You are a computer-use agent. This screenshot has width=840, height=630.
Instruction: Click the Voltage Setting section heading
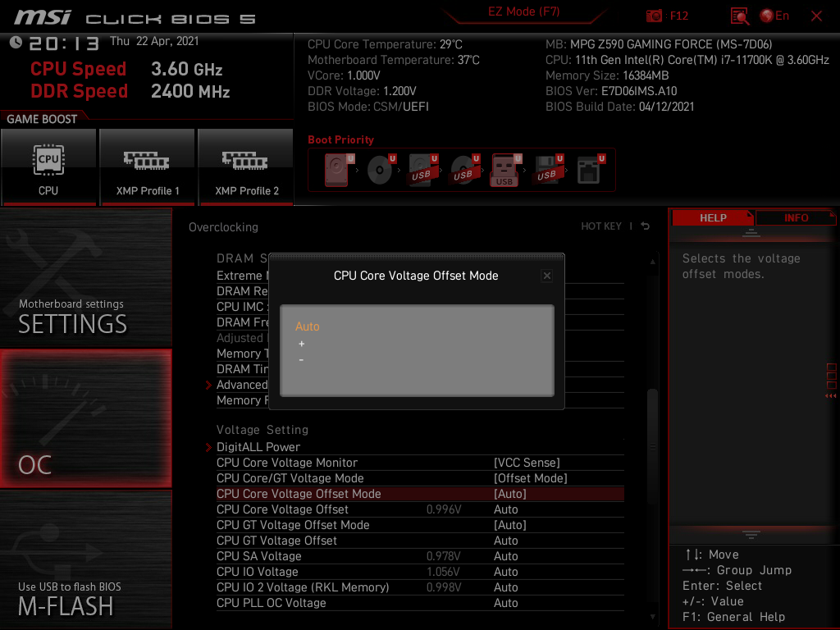(x=262, y=430)
